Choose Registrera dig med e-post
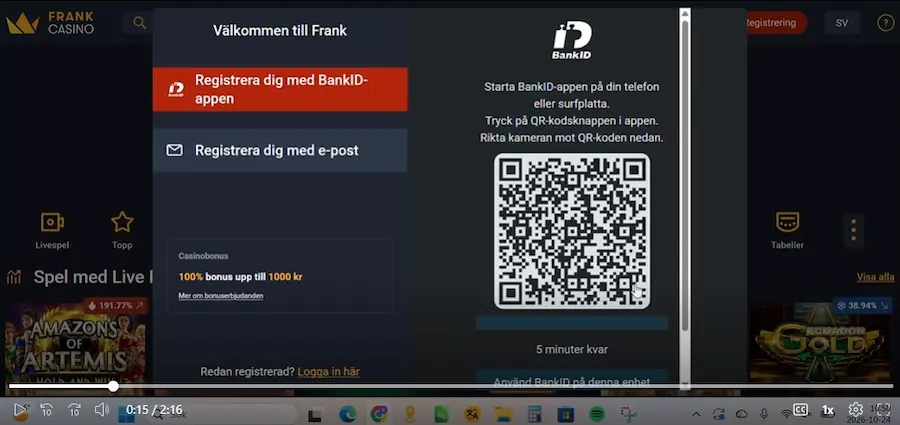 [x=280, y=150]
